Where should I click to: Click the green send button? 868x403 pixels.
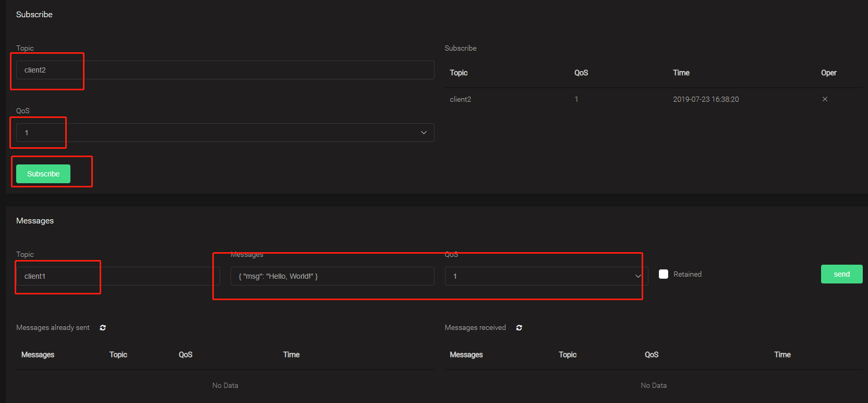point(841,274)
